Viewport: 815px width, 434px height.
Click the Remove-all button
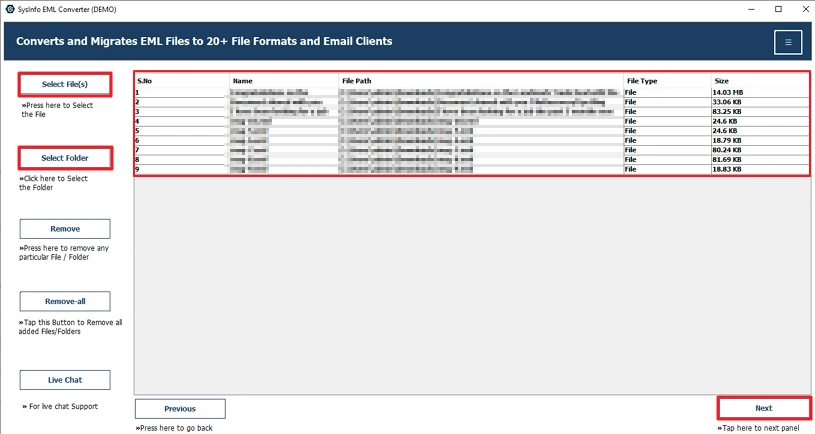pyautogui.click(x=65, y=301)
